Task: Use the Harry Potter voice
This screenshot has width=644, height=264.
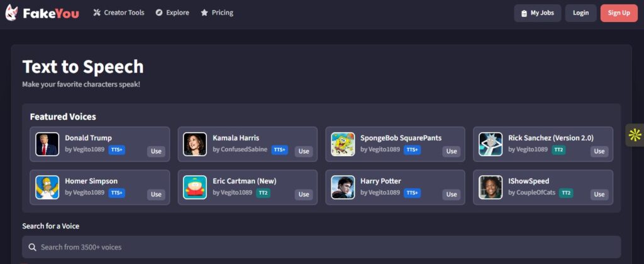Action: [452, 194]
